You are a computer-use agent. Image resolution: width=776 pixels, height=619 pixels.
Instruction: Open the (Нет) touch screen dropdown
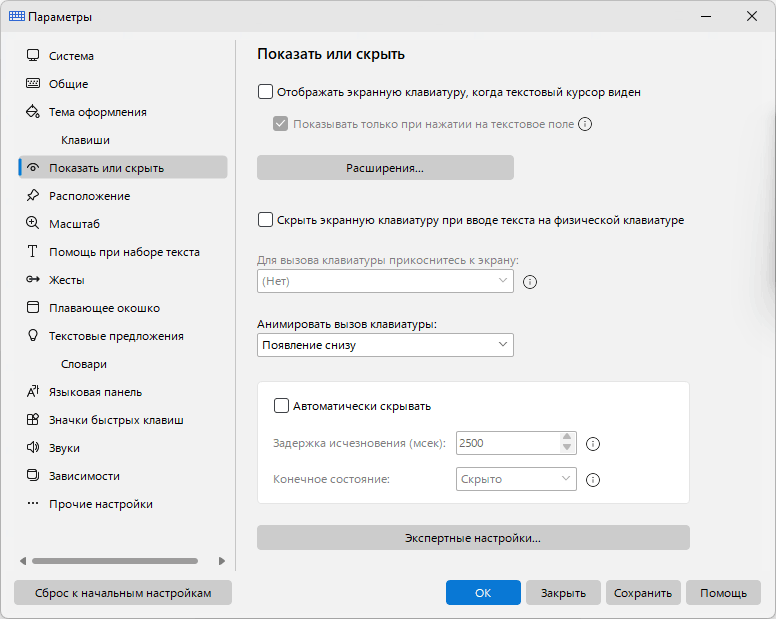[x=385, y=281]
